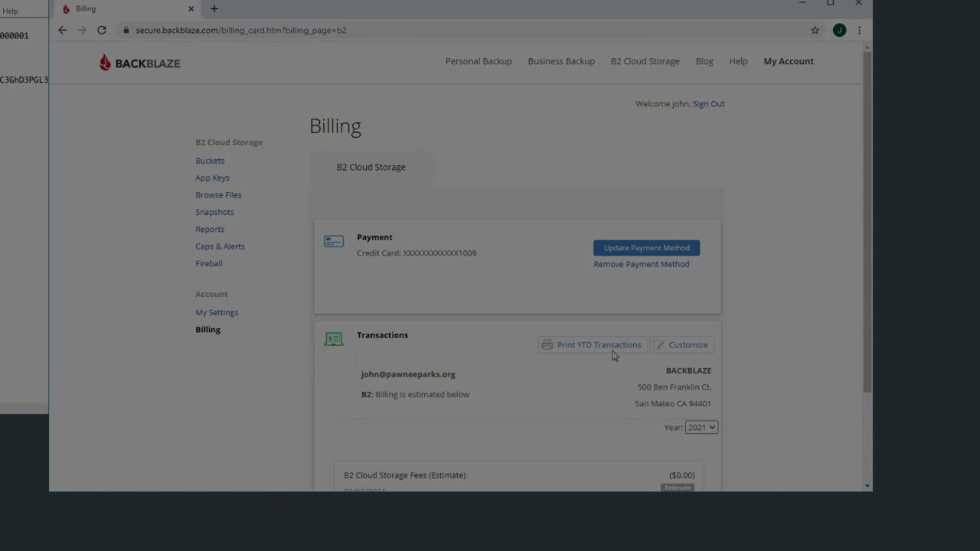Close the Billing browser tab

click(191, 8)
